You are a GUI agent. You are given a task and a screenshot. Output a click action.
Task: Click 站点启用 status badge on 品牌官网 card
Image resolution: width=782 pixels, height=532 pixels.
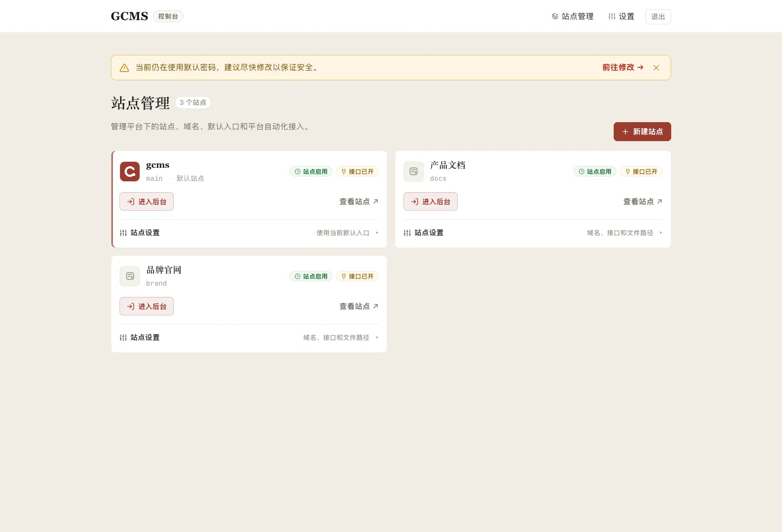[x=311, y=276]
